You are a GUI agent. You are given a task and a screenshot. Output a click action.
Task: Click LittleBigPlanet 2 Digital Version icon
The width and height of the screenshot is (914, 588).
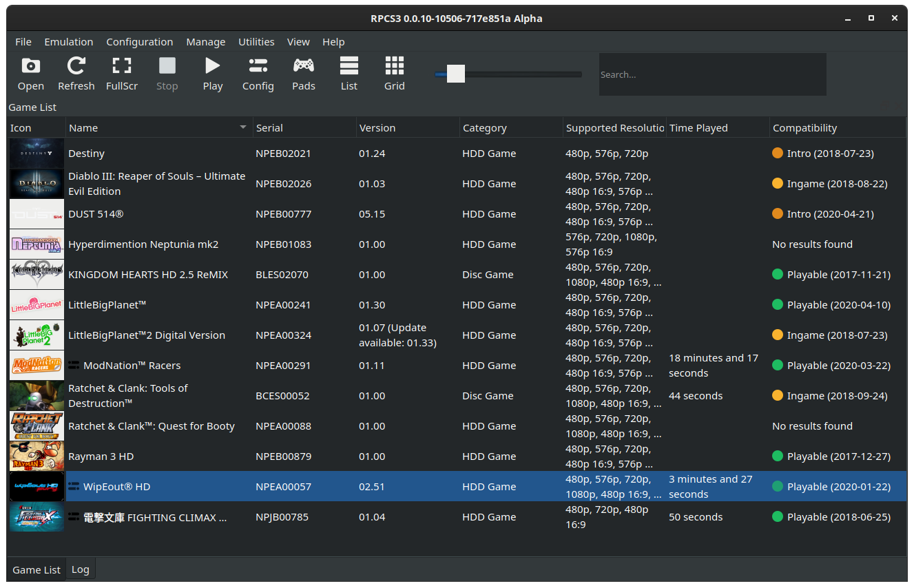pos(37,335)
